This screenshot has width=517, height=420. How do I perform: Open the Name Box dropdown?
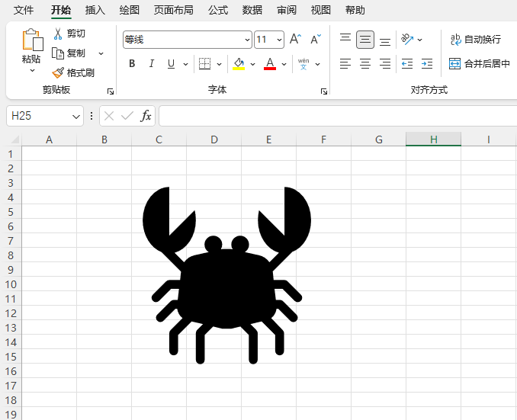[76, 117]
